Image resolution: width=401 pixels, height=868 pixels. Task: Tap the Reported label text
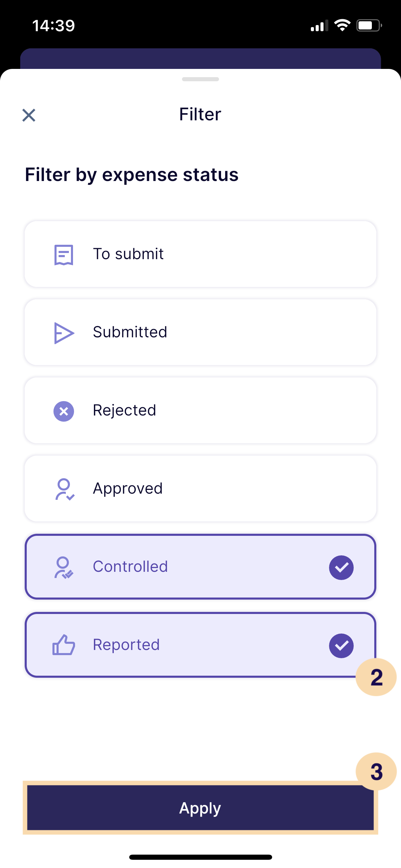(126, 645)
